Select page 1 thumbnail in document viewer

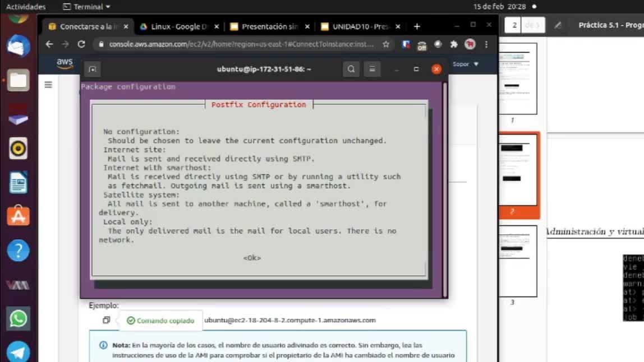(x=518, y=78)
